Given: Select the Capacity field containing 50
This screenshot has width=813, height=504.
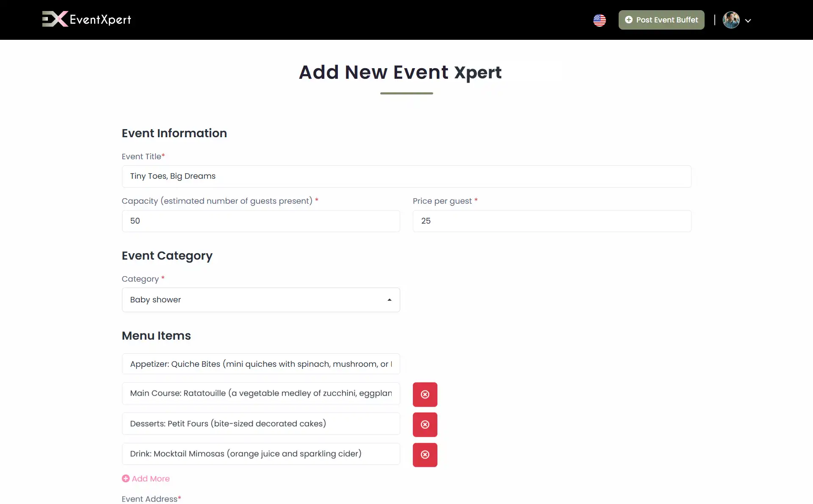Looking at the screenshot, I should point(260,221).
